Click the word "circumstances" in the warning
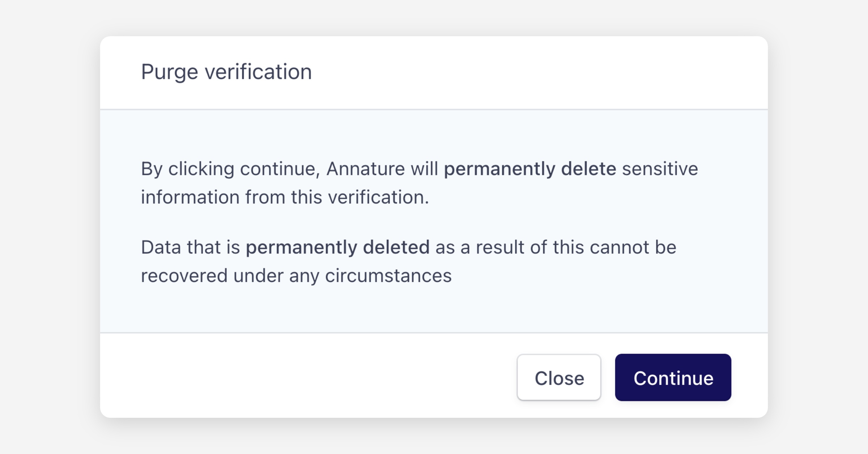 pos(388,276)
